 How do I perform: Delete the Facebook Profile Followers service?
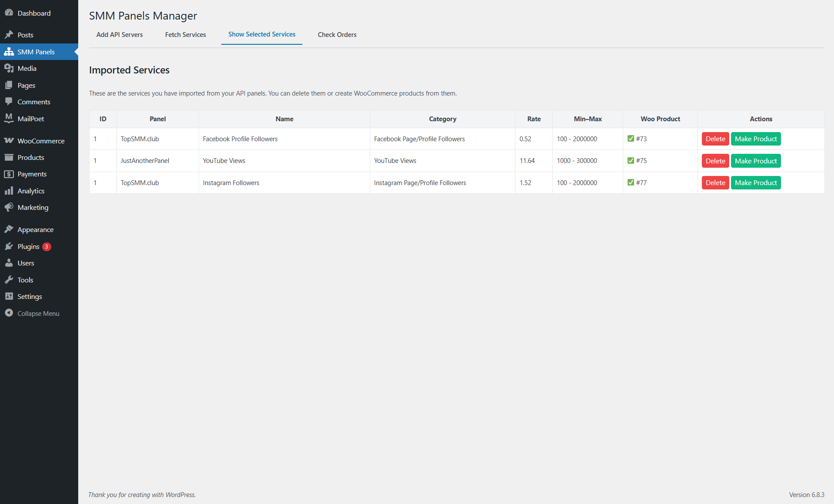[x=715, y=139]
